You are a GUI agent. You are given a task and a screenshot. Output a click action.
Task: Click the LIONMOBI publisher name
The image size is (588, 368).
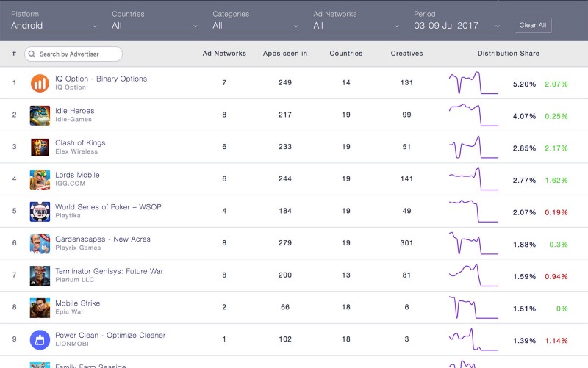(x=72, y=344)
